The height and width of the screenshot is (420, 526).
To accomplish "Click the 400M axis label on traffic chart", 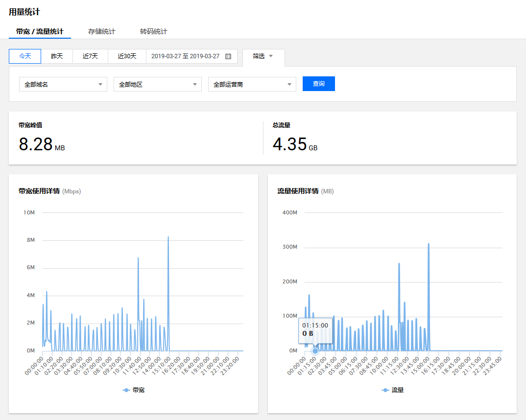I will (290, 212).
